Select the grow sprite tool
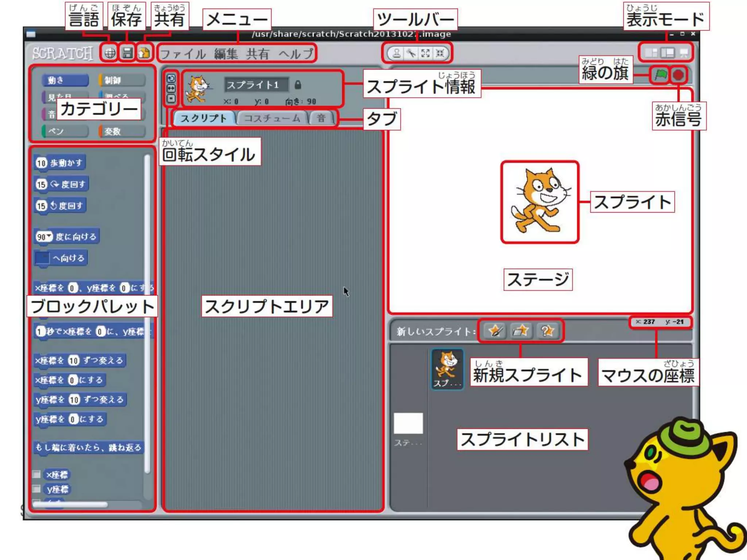Image resolution: width=747 pixels, height=560 pixels. pyautogui.click(x=425, y=54)
